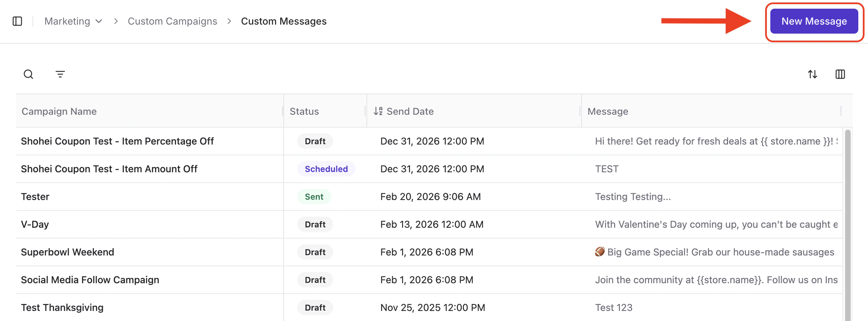Sort by Campaign Name column header
This screenshot has height=321, width=868.
[x=59, y=111]
